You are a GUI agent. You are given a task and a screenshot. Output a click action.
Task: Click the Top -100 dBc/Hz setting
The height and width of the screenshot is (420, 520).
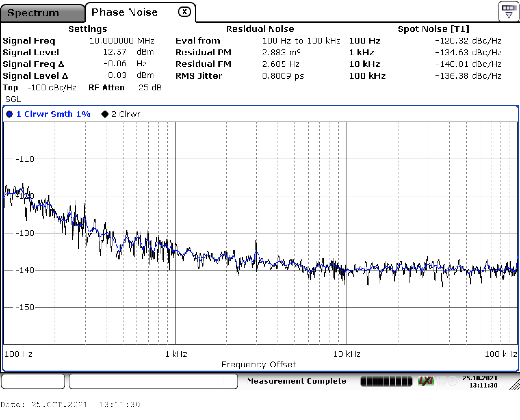click(x=40, y=87)
